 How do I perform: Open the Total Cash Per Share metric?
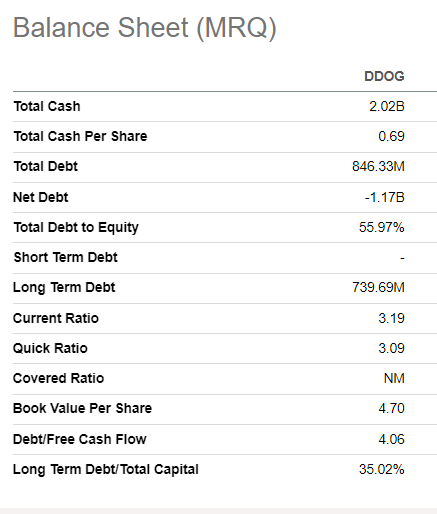[x=80, y=136]
